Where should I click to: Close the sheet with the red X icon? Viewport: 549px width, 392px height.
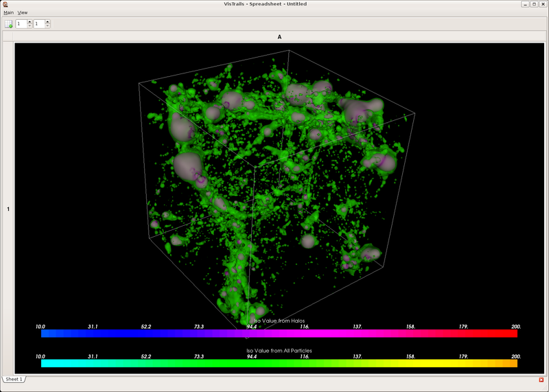[541, 380]
